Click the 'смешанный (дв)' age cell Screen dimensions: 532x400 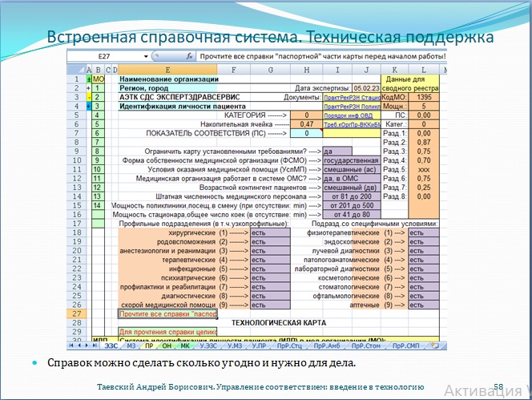[x=352, y=188]
